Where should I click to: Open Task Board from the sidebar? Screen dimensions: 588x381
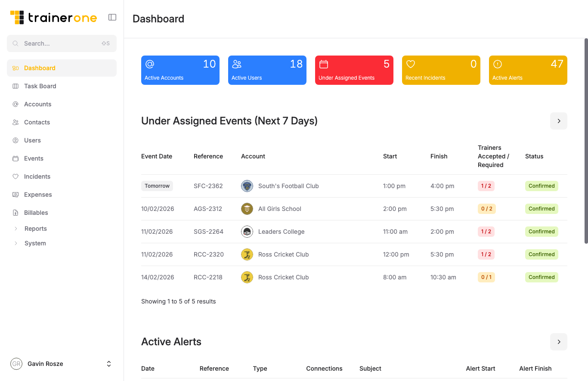coord(39,86)
